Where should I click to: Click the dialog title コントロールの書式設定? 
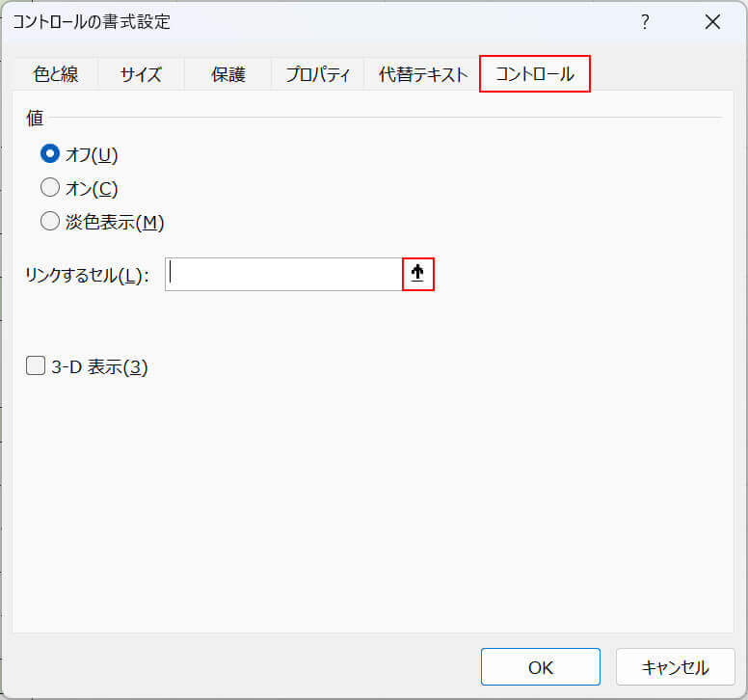click(x=92, y=22)
